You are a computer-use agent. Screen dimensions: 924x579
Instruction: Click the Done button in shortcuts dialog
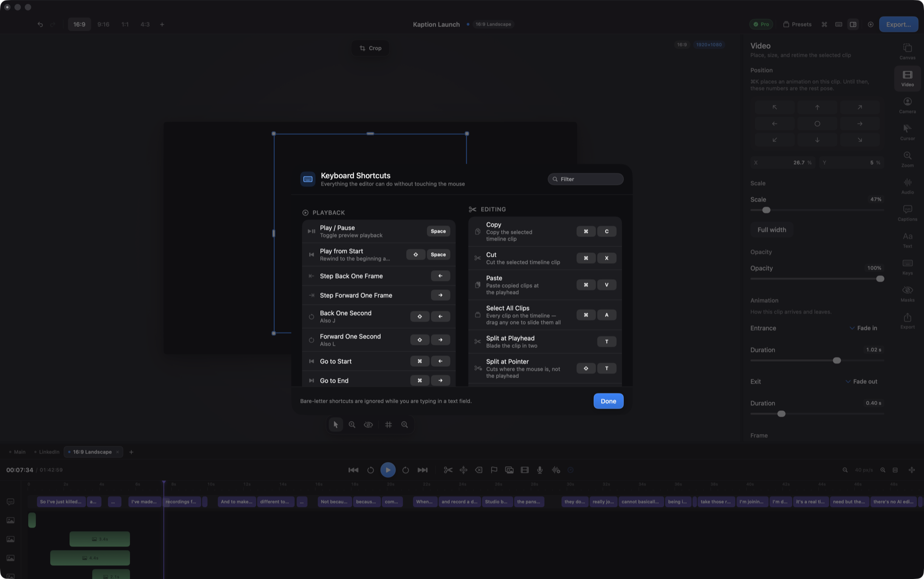click(608, 401)
